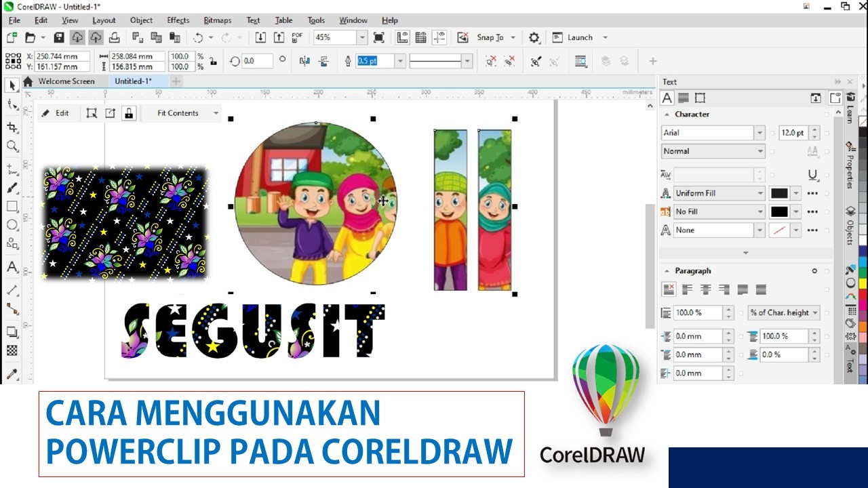Open the outline width 0.5 pt dropdown

point(400,61)
